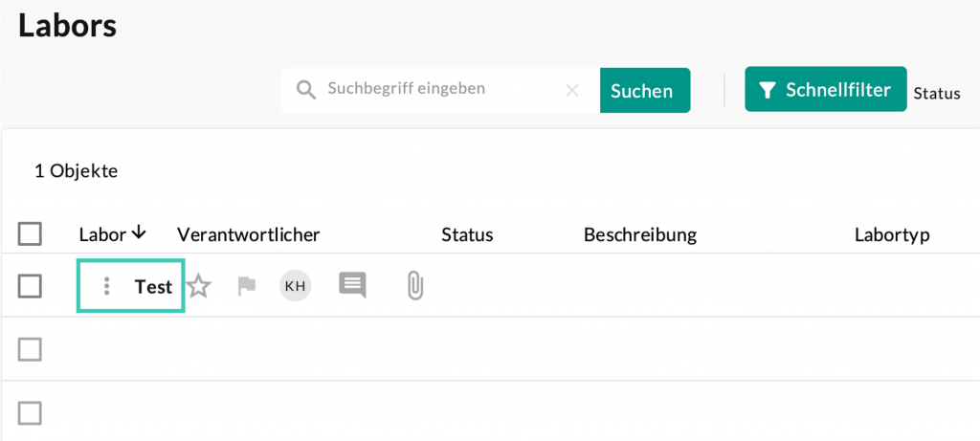This screenshot has width=980, height=441.
Task: Open the Schnellfilter quick filter
Action: [825, 90]
